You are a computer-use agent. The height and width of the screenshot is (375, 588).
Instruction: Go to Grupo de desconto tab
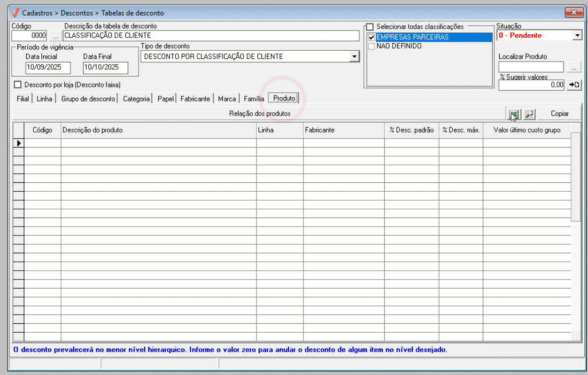point(88,99)
